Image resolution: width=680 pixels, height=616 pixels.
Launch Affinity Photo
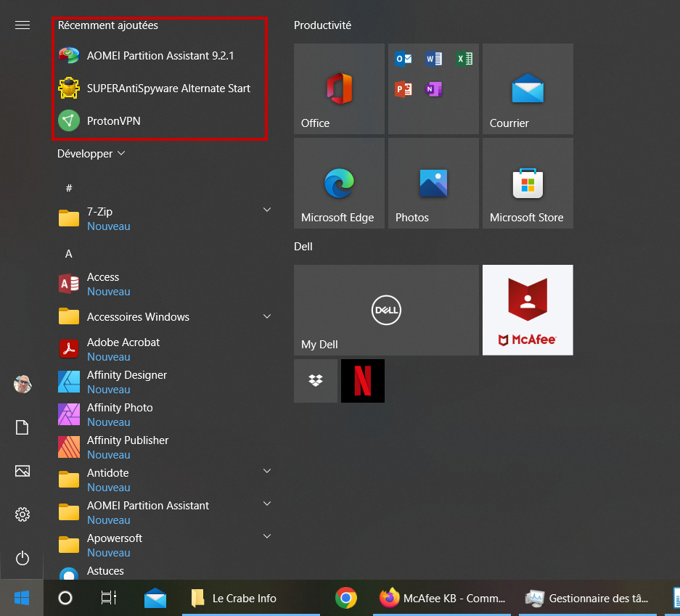tap(165, 414)
